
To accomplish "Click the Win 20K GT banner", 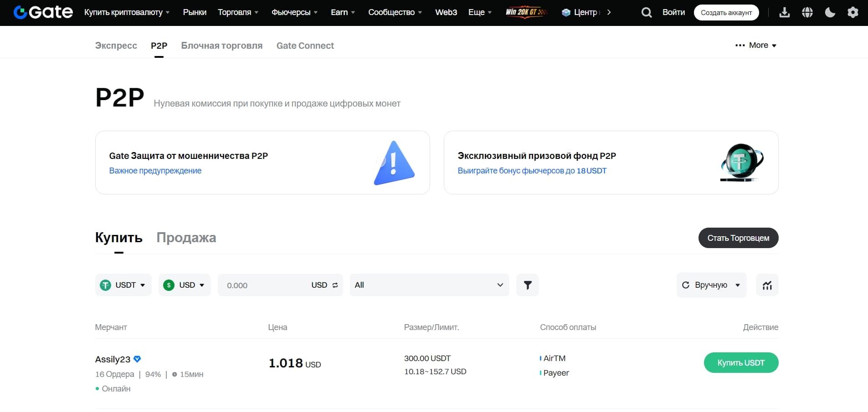I will (526, 12).
